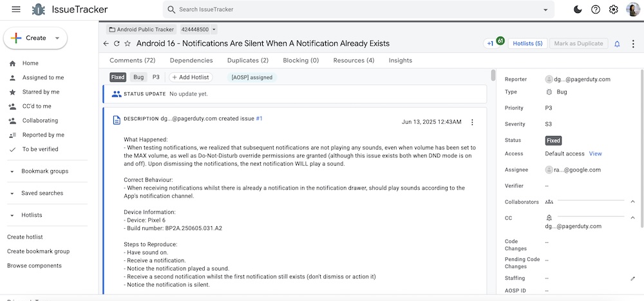
Task: Click the status update people icon
Action: (117, 94)
